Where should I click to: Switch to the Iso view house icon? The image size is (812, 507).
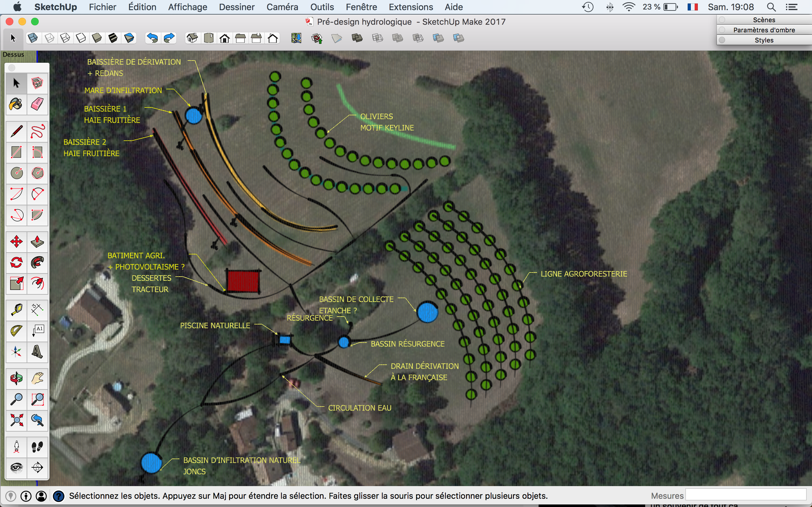tap(192, 38)
